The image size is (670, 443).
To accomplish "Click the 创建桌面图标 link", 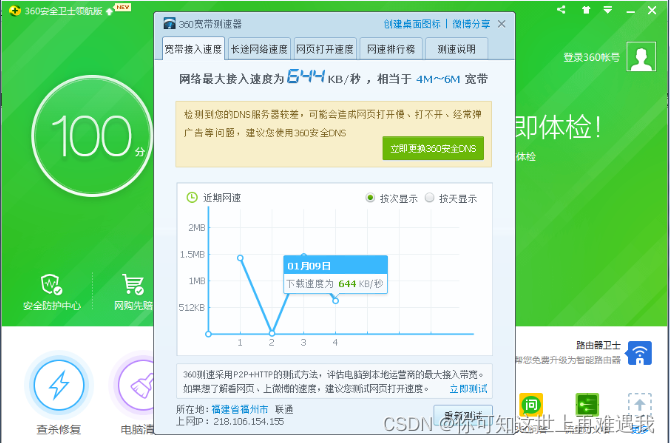I will coord(412,24).
